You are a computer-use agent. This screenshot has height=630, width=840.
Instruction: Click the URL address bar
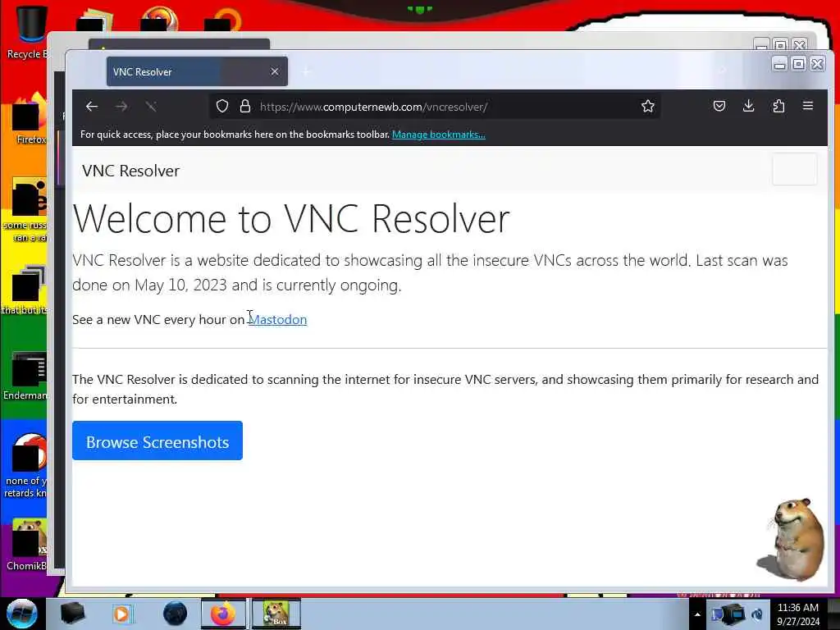coord(434,106)
